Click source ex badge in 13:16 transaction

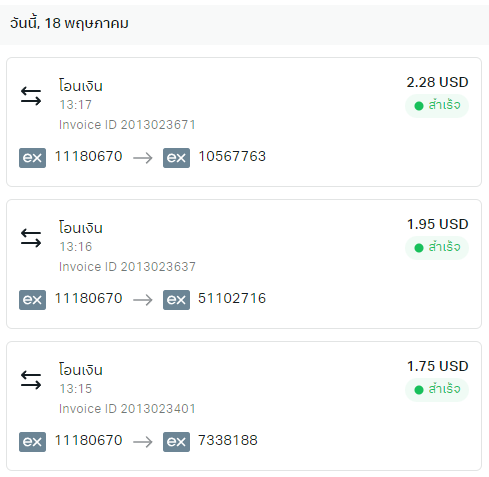32,300
